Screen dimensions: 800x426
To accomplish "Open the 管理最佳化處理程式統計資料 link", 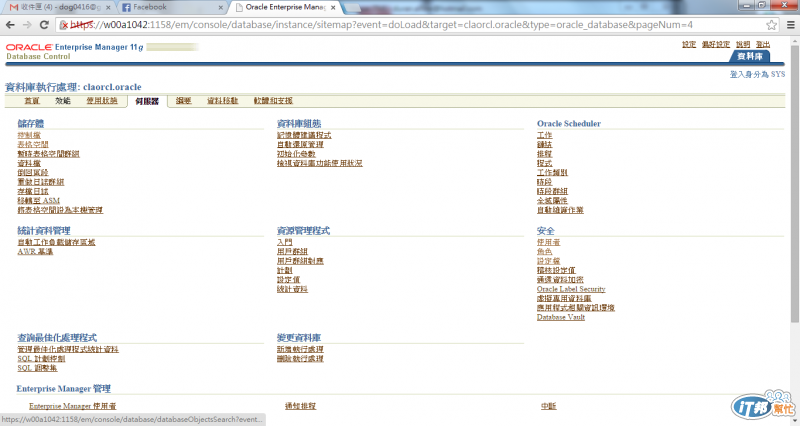I will (x=68, y=349).
